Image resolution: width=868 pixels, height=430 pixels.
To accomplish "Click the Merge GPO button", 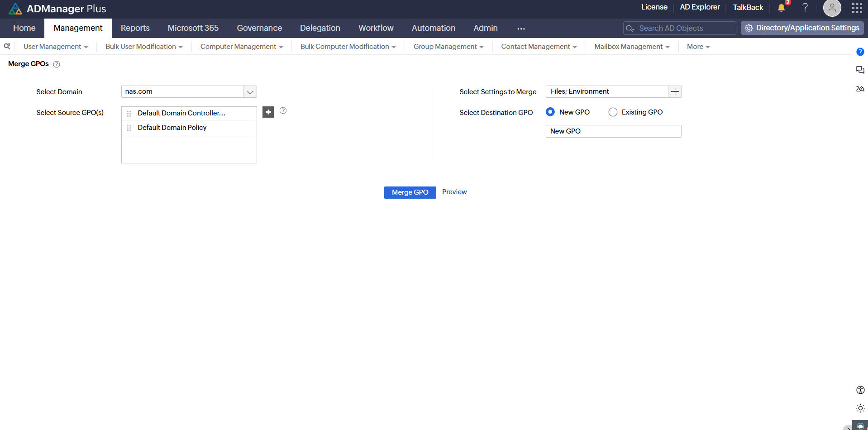I will 410,192.
